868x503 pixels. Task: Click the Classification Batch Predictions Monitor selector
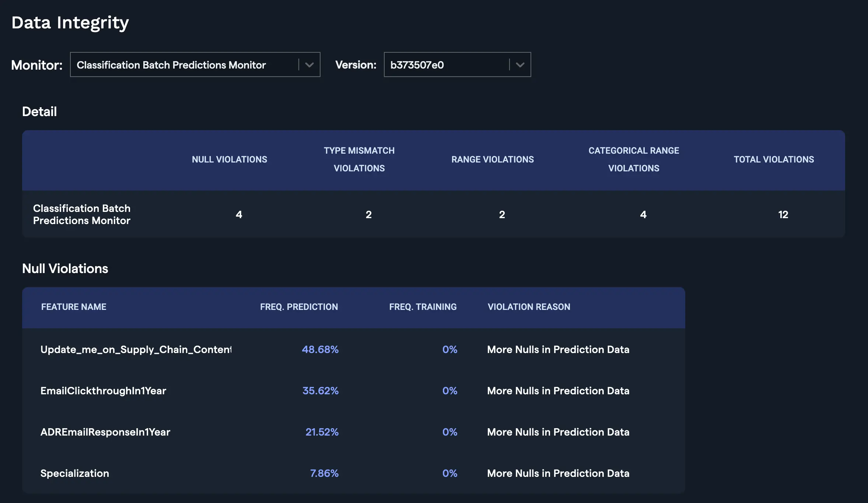[171, 65]
